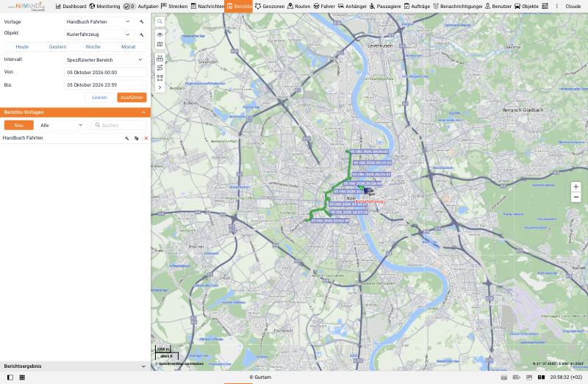
Task: Edit Vorlage template with wrench icon
Action: (x=141, y=22)
